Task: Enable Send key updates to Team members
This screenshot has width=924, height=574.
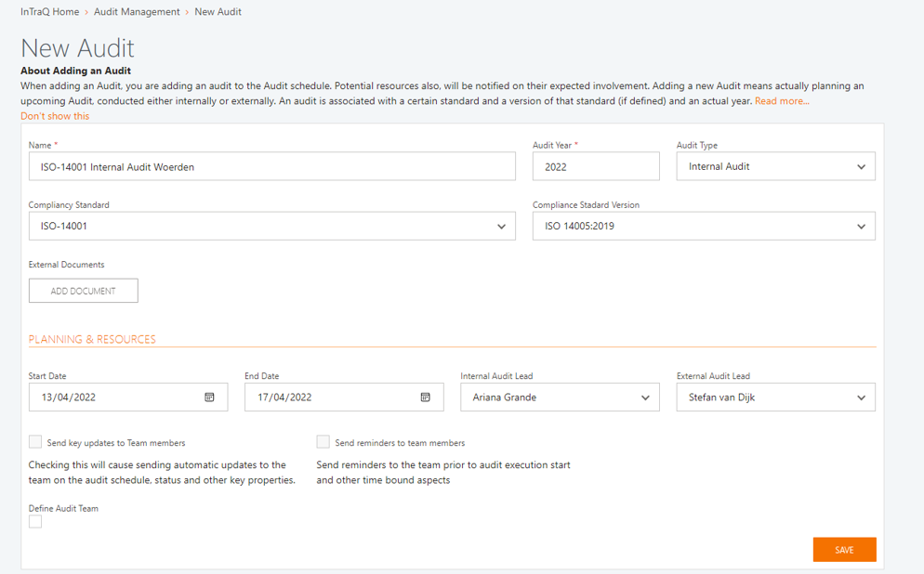Action: click(x=35, y=442)
